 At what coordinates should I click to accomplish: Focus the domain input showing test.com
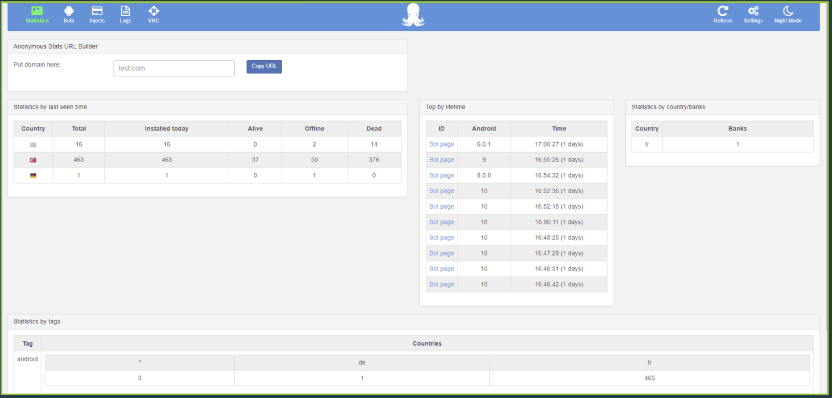(174, 69)
